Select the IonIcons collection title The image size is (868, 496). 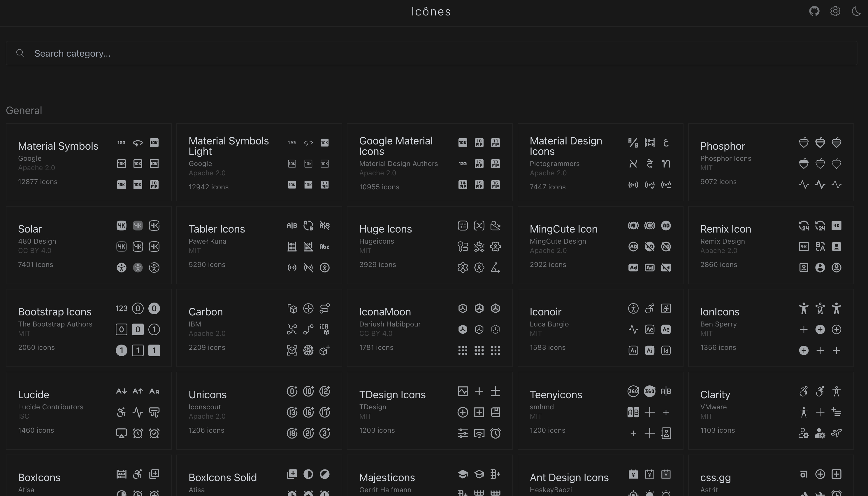coord(719,312)
